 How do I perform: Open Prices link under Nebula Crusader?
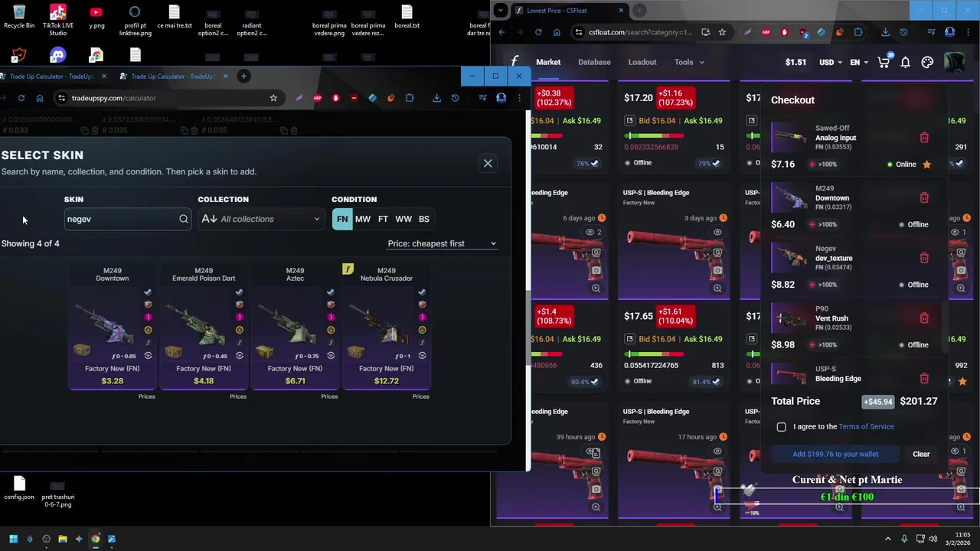coord(420,396)
